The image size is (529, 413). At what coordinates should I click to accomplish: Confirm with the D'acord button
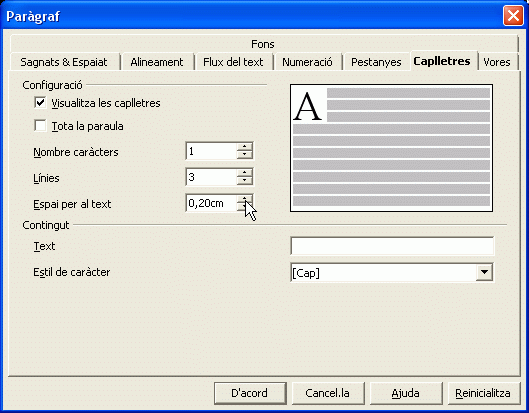click(250, 393)
